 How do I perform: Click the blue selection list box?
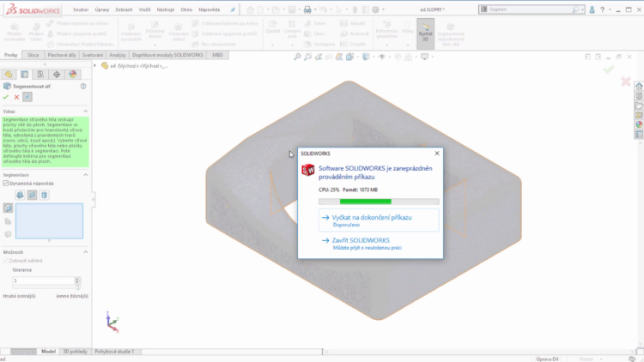pos(49,220)
